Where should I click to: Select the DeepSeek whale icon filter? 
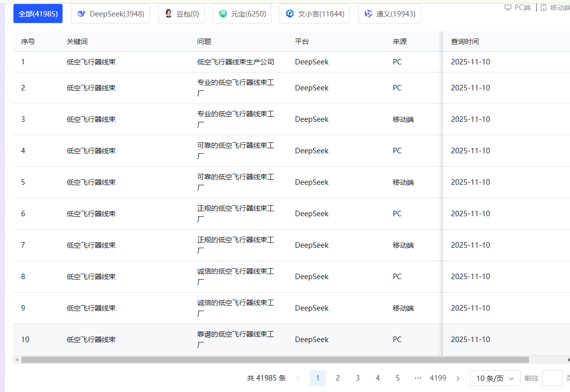click(81, 14)
